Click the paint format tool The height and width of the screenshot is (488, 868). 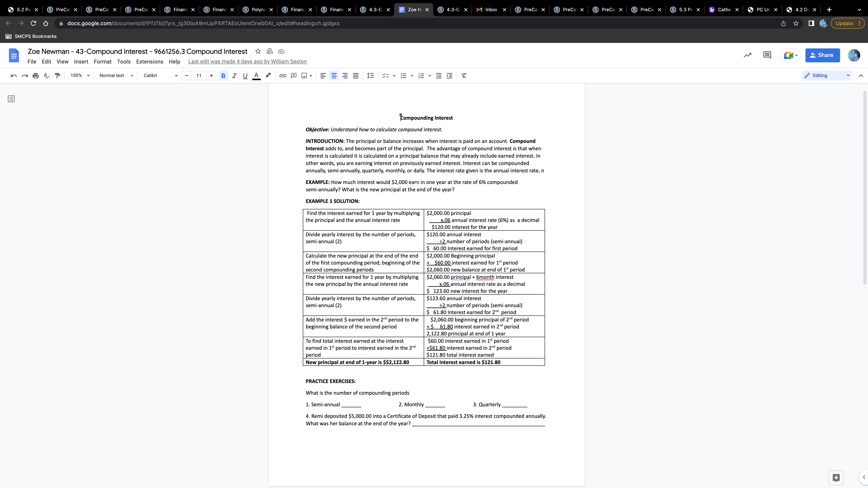click(x=57, y=76)
